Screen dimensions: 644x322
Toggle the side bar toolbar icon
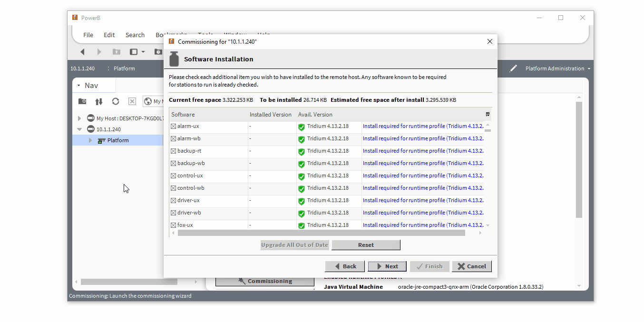pos(134,52)
